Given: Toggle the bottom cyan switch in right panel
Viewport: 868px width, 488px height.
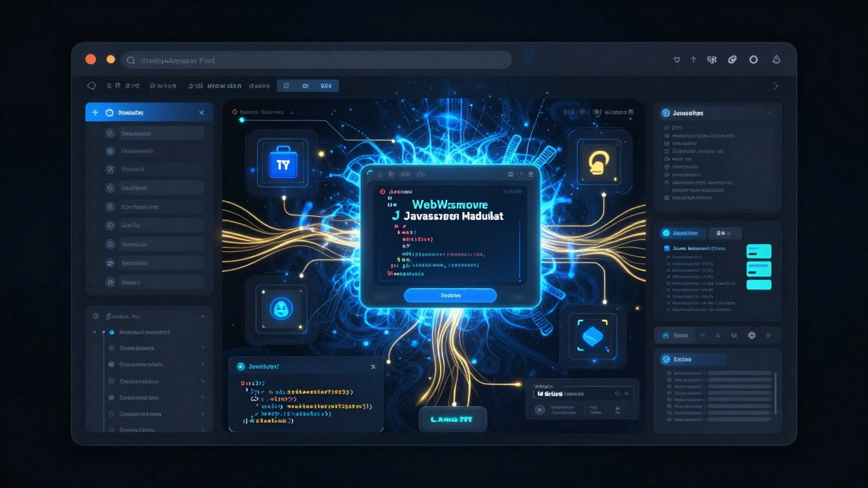Looking at the screenshot, I should (x=759, y=285).
